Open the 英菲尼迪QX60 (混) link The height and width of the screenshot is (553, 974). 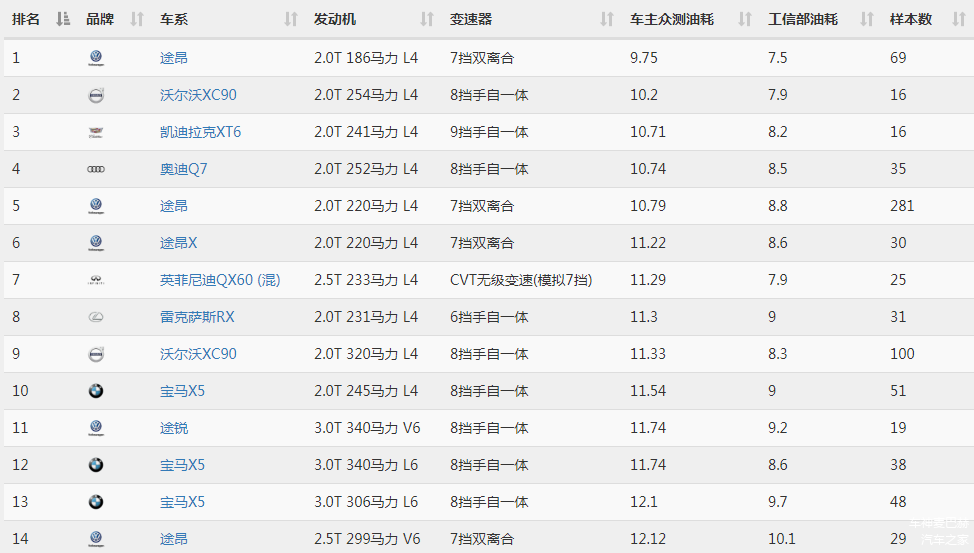pyautogui.click(x=220, y=280)
